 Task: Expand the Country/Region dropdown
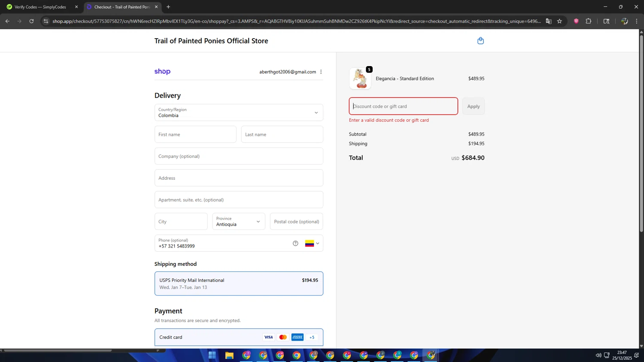(239, 113)
